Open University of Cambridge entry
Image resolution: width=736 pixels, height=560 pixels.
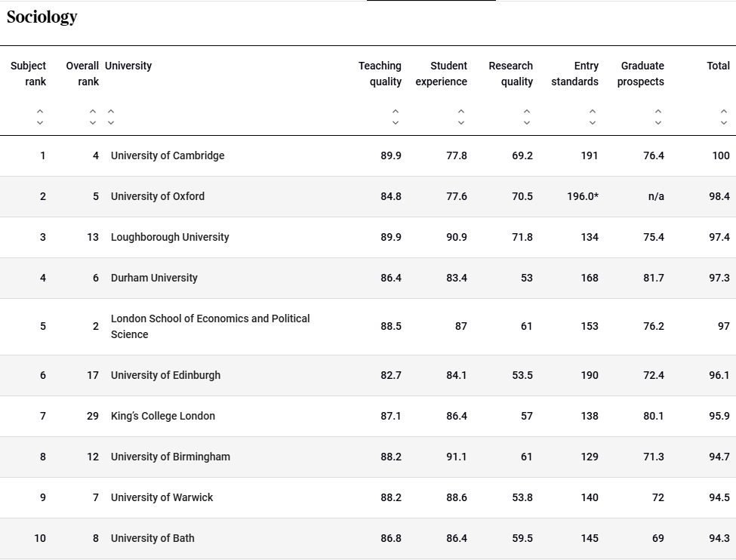[168, 155]
